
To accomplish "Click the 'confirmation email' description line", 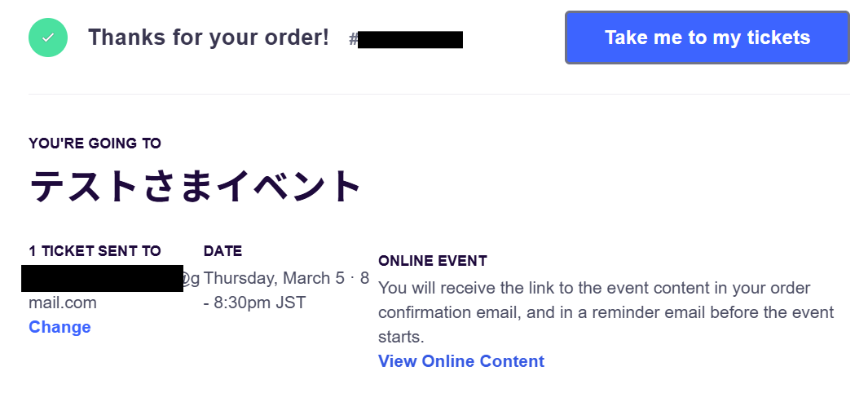I will [606, 312].
